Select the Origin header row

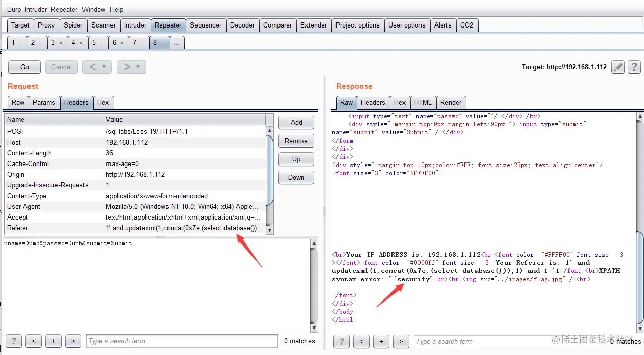tap(135, 174)
